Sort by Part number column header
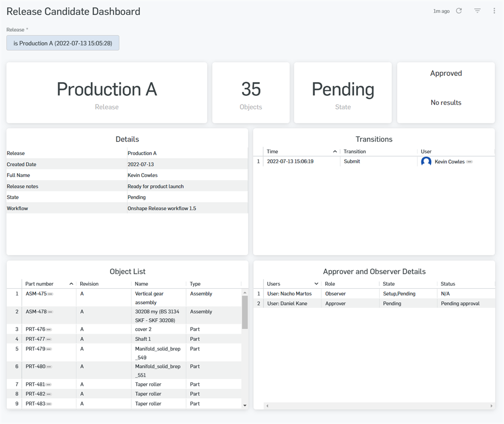The height and width of the screenshot is (424, 504). coord(40,284)
